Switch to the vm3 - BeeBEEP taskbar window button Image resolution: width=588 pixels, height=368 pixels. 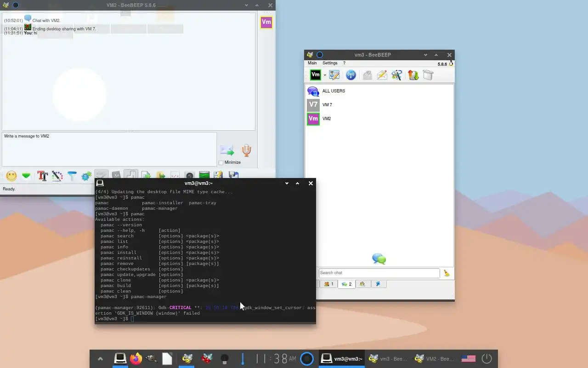388,359
